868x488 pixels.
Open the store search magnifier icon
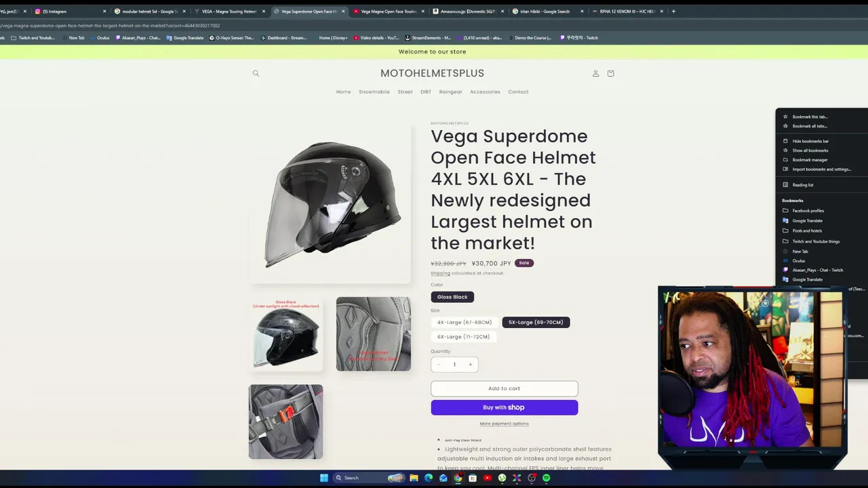click(256, 73)
